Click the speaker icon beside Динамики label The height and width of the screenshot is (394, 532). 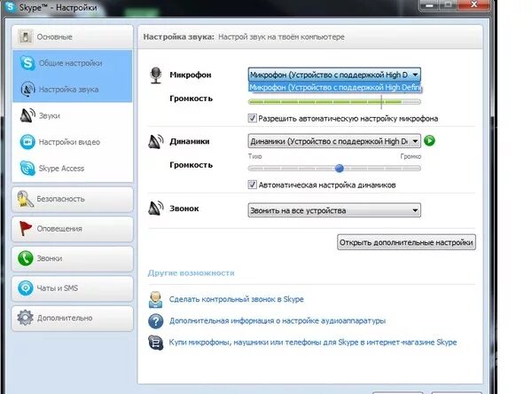pyautogui.click(x=156, y=142)
